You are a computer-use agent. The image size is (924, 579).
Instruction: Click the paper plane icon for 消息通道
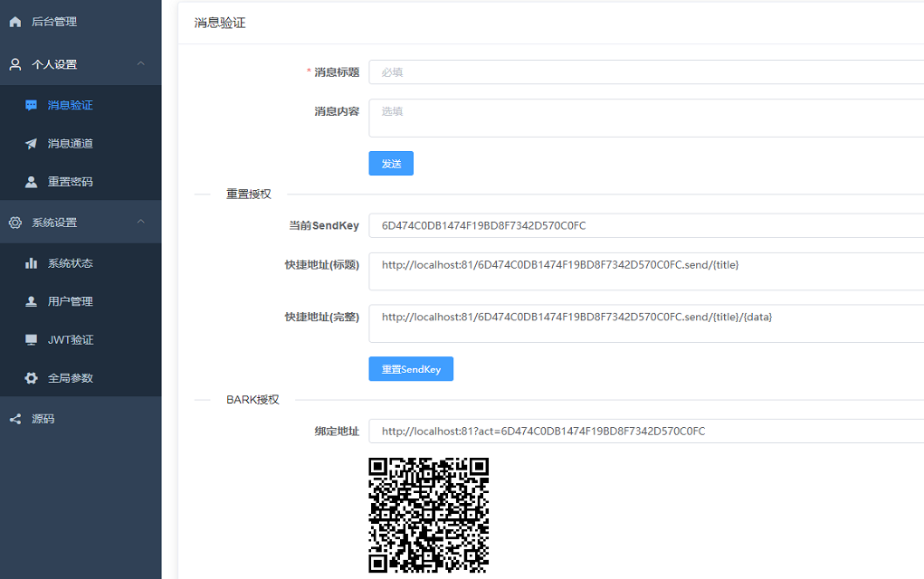[32, 144]
